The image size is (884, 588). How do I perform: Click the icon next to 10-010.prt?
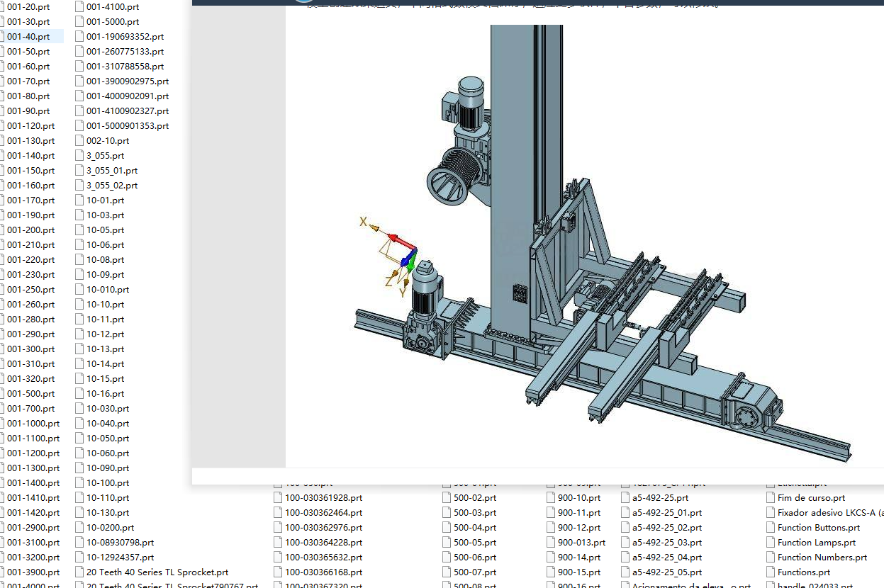79,289
